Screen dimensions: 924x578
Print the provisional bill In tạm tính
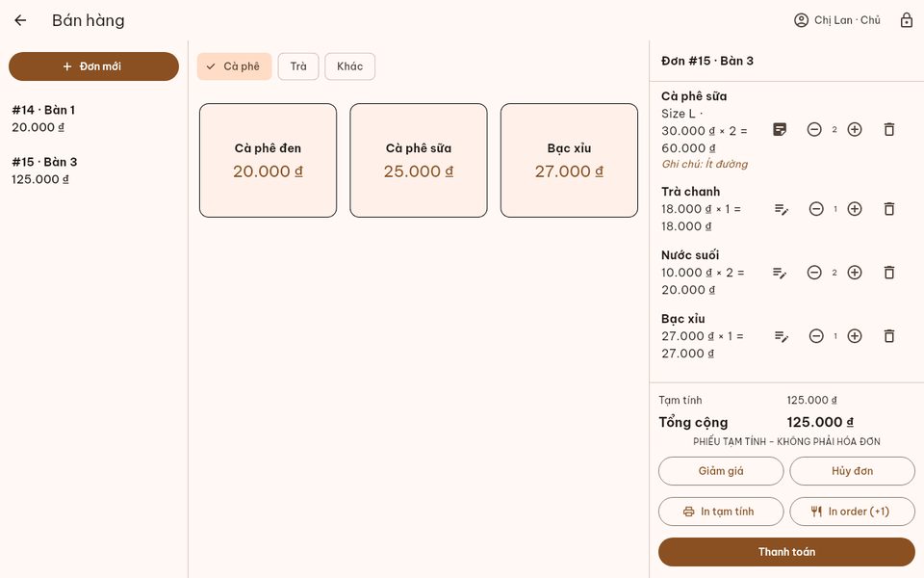click(x=721, y=512)
